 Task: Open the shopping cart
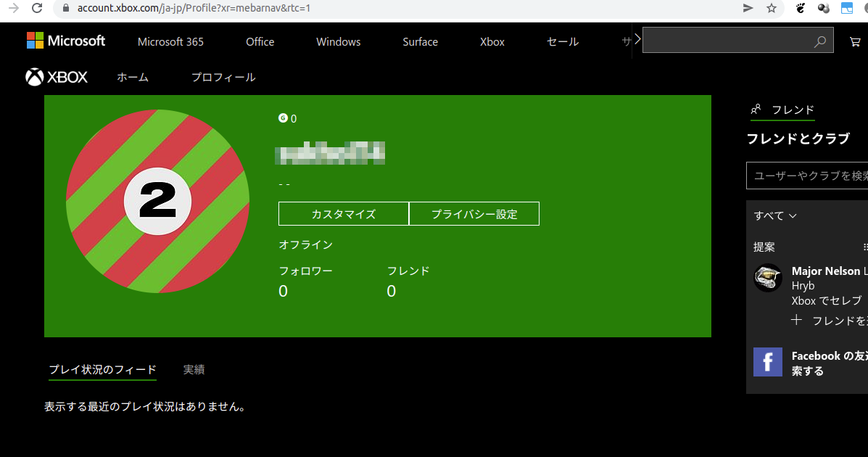855,41
